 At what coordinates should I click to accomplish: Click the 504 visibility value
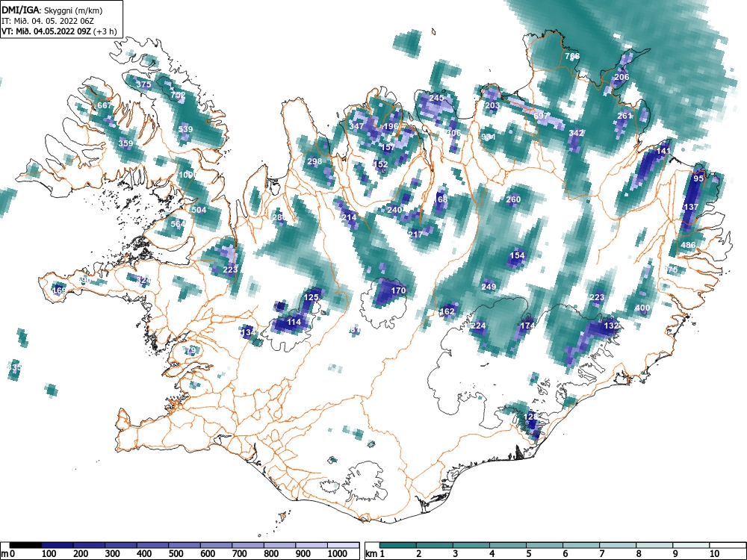pyautogui.click(x=199, y=210)
